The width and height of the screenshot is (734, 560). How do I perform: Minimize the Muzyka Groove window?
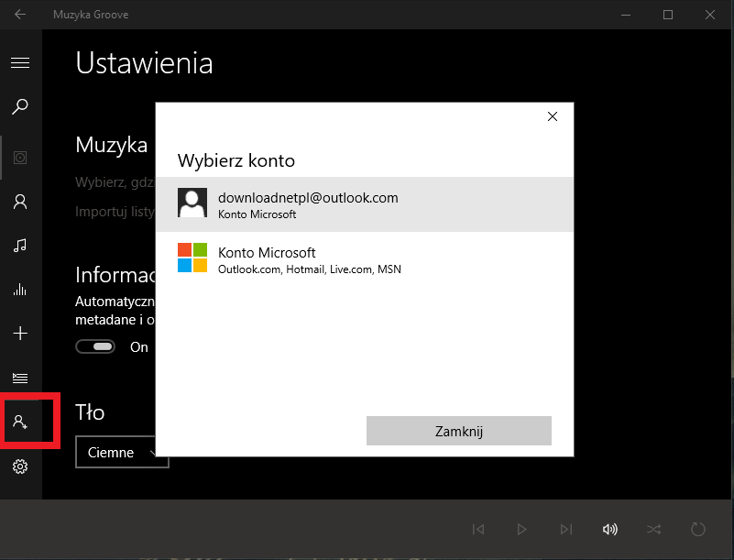tap(626, 15)
